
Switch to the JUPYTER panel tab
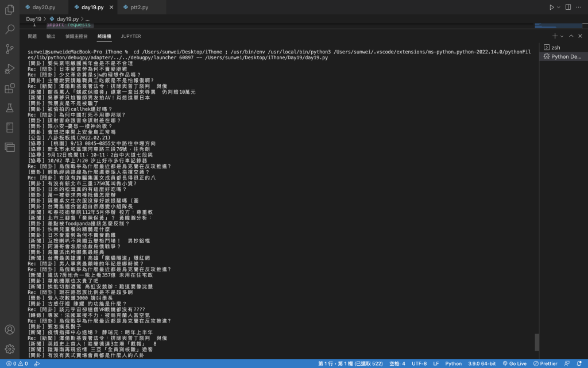coord(131,36)
